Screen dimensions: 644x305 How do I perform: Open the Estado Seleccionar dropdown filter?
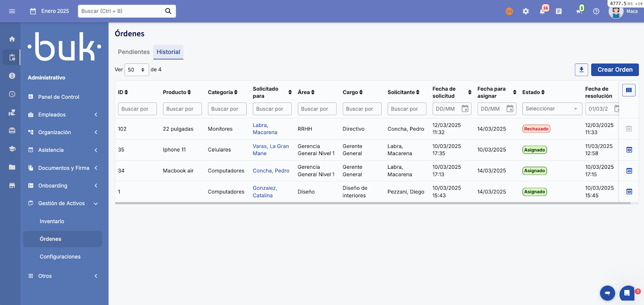pyautogui.click(x=552, y=109)
